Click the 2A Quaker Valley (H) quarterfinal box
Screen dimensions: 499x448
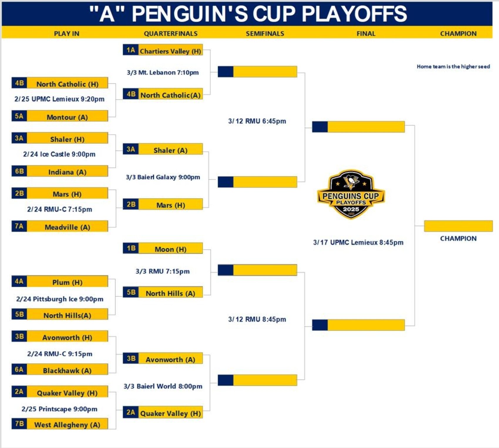tap(163, 412)
